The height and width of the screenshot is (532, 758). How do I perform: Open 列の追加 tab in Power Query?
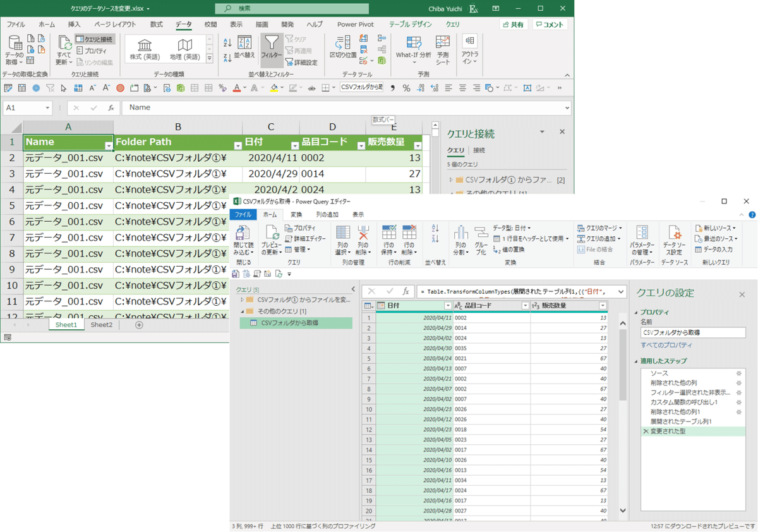[327, 214]
